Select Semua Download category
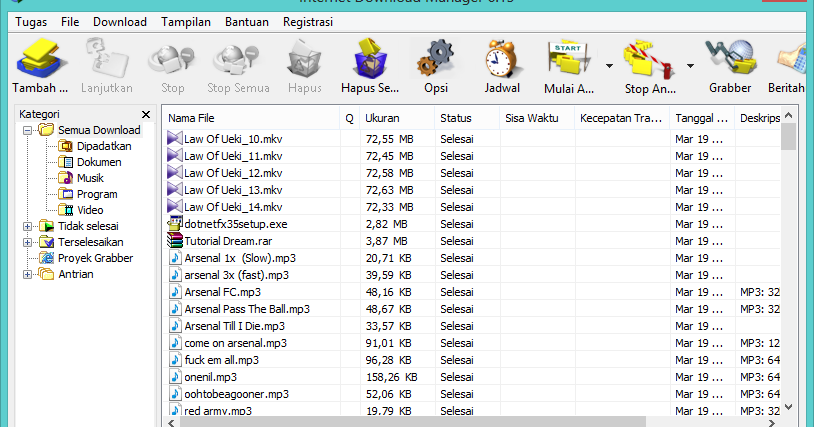 point(99,130)
